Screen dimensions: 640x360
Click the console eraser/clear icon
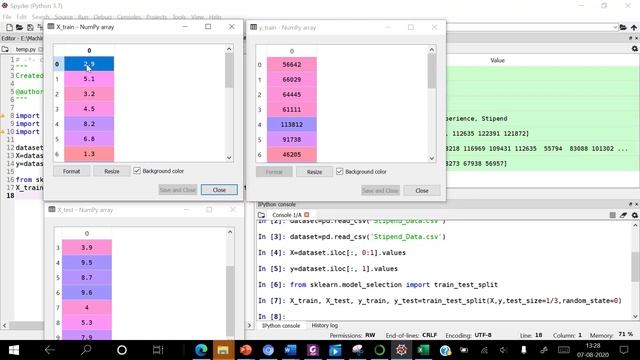[623, 215]
